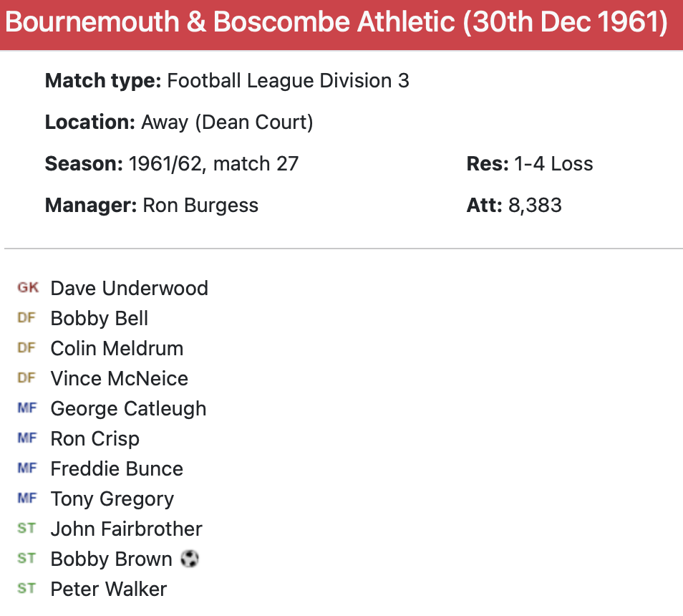Click the MF icon next to George Catleugh
The image size is (683, 616).
tap(26, 408)
